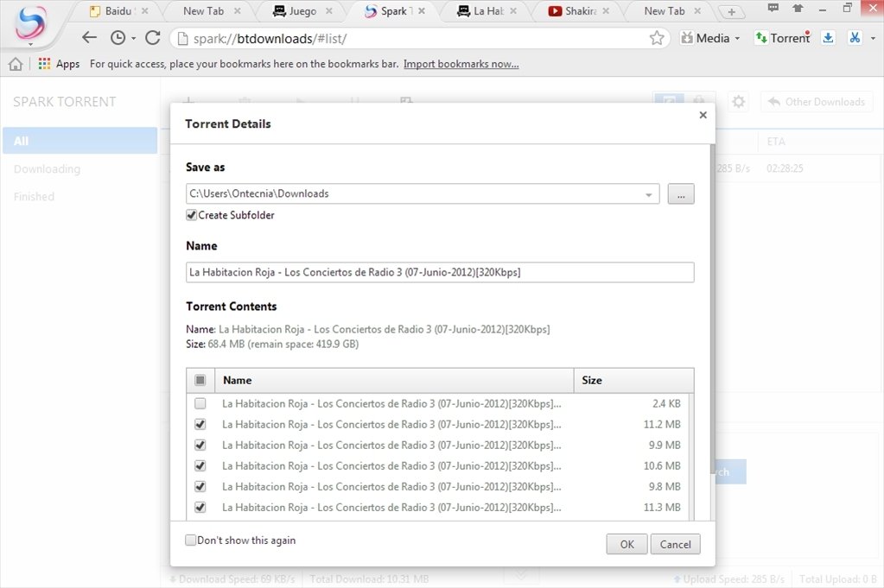Expand the Save as path dropdown
This screenshot has height=588, width=884.
(x=649, y=194)
